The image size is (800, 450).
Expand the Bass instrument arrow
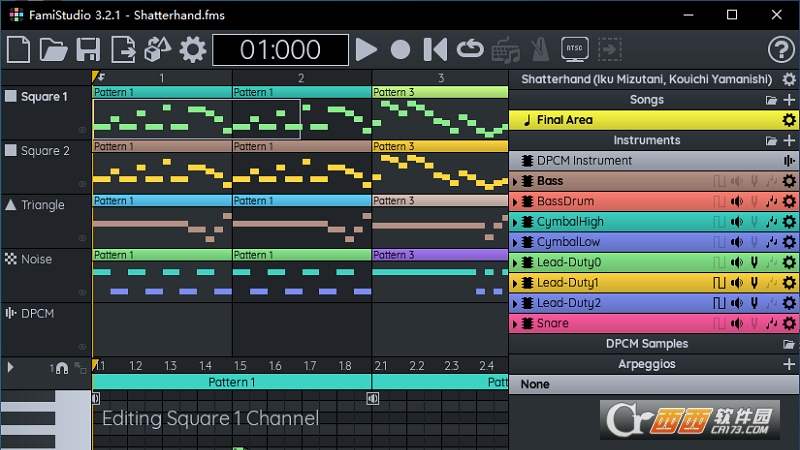pyautogui.click(x=515, y=181)
